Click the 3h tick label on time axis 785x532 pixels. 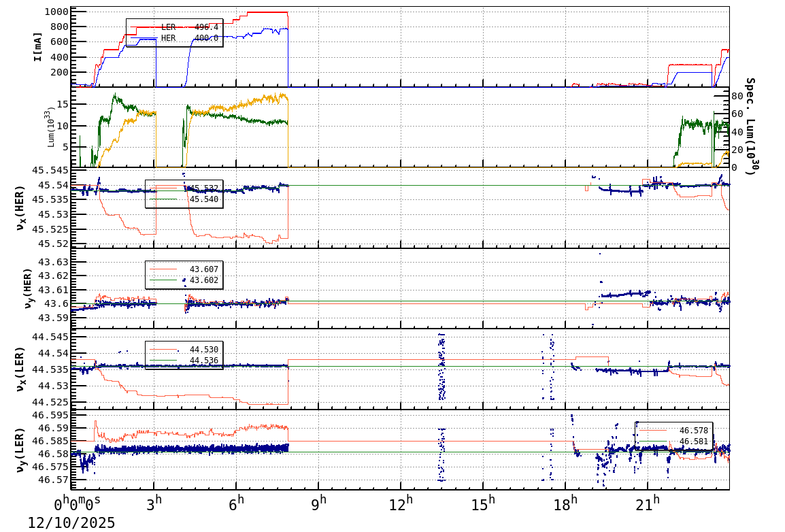point(154,503)
